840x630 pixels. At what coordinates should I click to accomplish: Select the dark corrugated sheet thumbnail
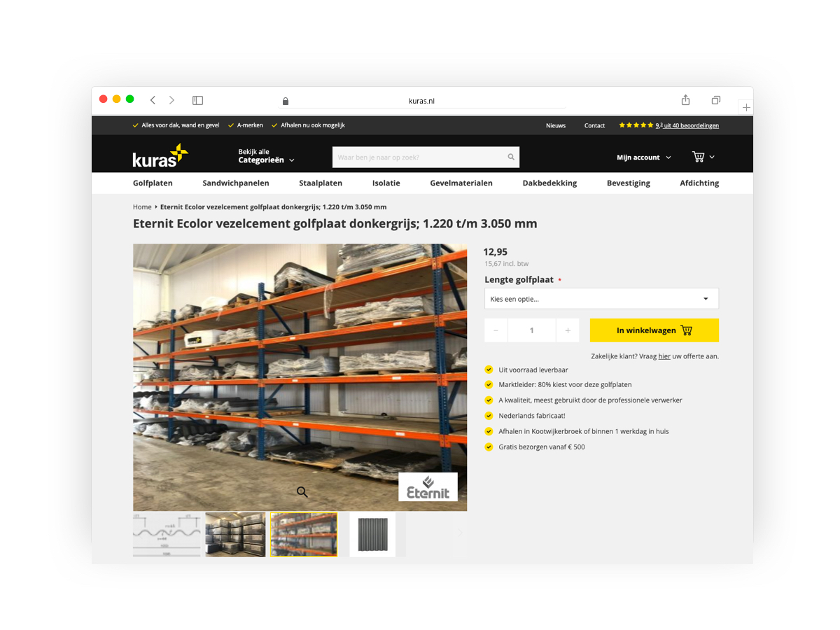(372, 535)
